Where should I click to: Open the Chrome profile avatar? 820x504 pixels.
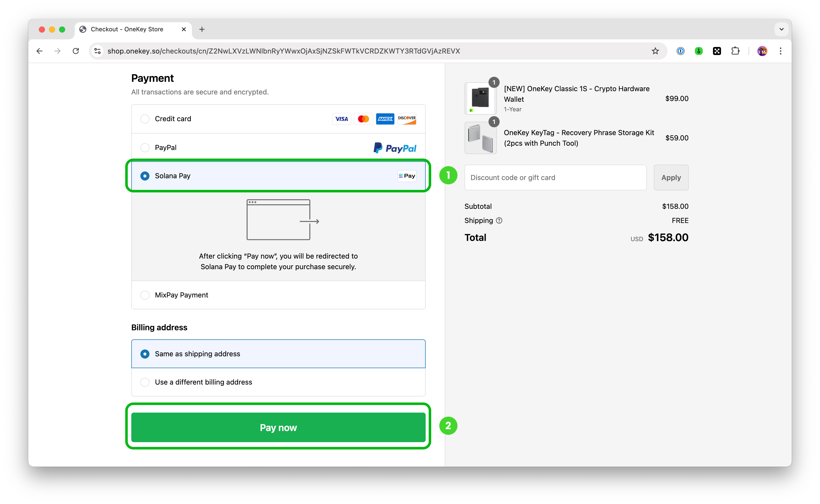(x=762, y=51)
